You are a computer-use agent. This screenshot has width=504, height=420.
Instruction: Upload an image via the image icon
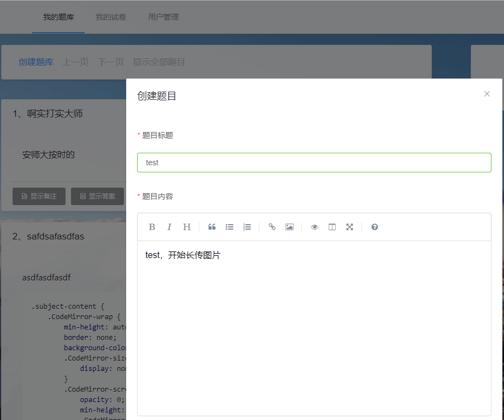[289, 226]
